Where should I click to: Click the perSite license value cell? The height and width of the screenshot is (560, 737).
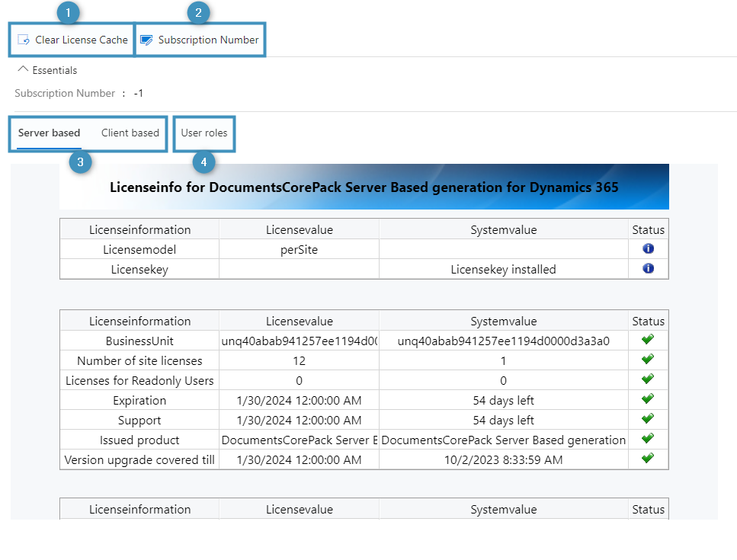coord(299,249)
